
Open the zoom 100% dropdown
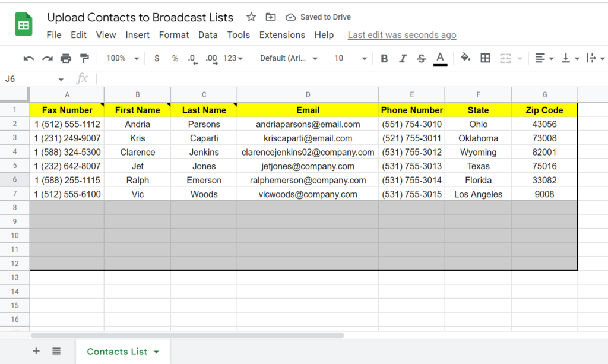coord(122,59)
